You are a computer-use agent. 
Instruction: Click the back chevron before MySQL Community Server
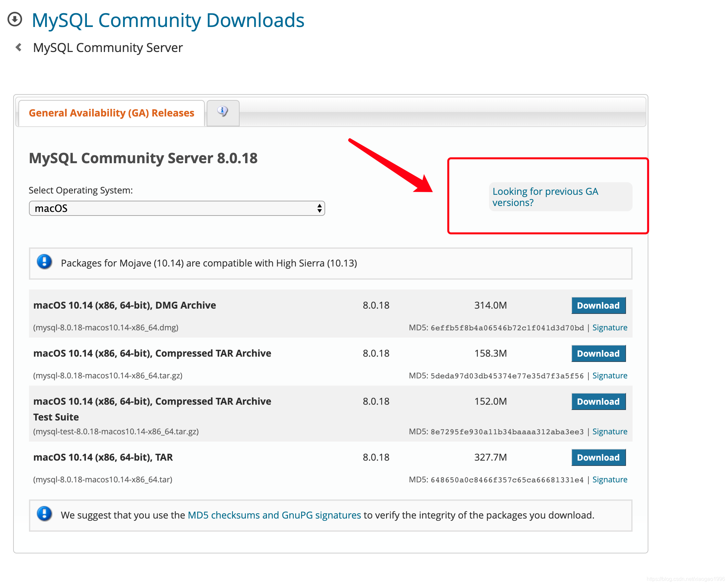pos(18,47)
